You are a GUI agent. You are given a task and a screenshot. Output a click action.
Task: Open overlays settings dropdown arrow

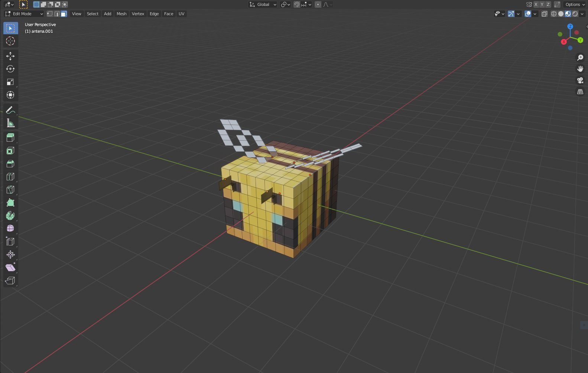tap(535, 14)
